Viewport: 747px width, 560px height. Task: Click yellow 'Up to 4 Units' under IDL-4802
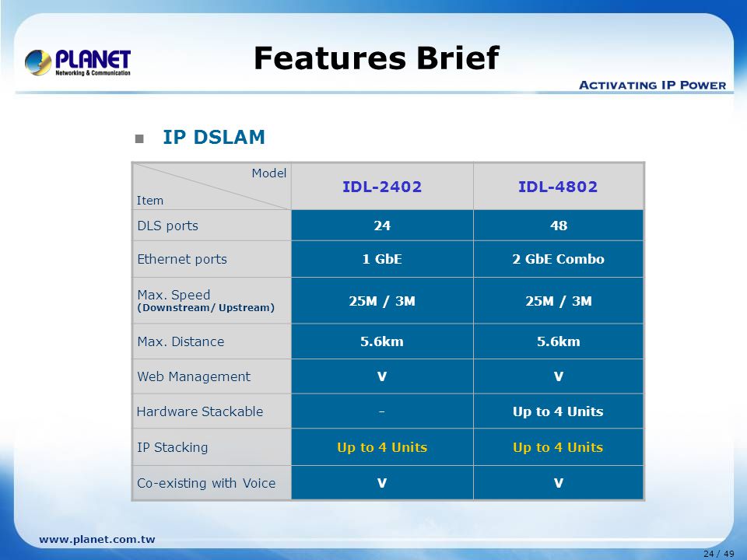point(558,447)
